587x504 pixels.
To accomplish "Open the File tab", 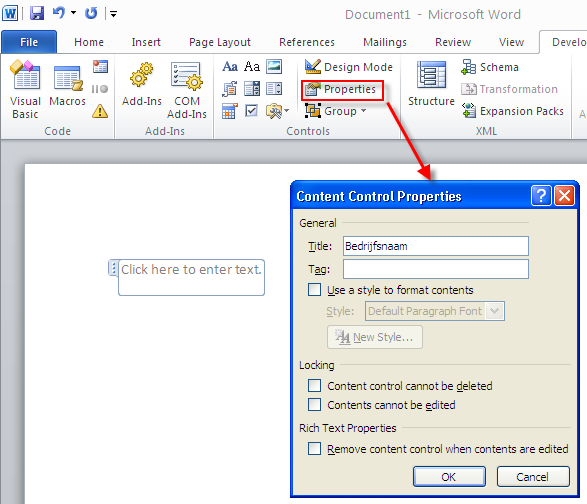I will pyautogui.click(x=29, y=42).
